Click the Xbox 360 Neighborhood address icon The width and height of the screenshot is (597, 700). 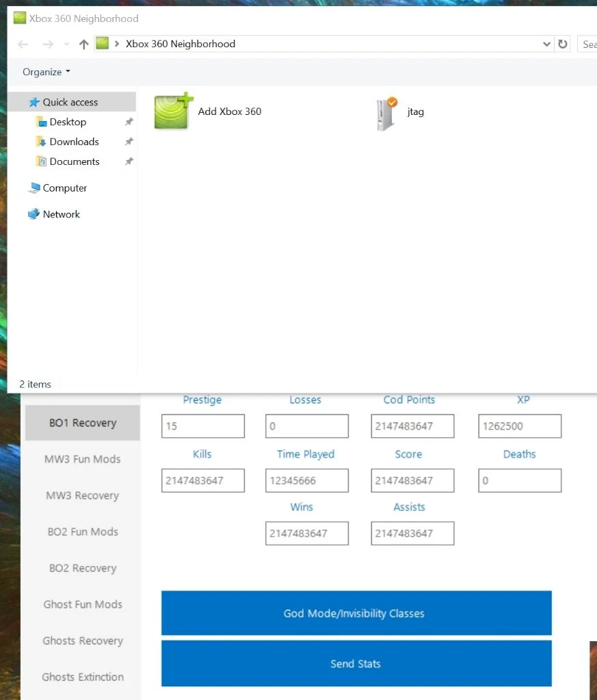coord(103,43)
